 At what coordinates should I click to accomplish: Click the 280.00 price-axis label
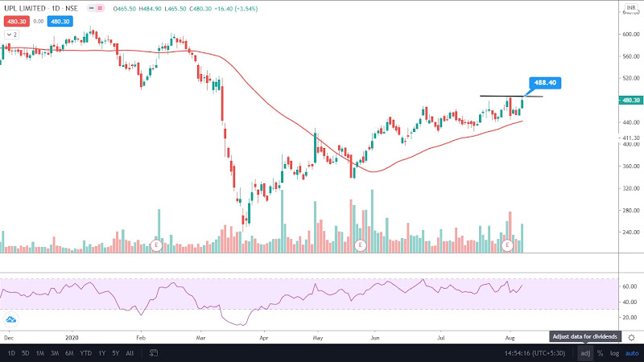point(631,210)
